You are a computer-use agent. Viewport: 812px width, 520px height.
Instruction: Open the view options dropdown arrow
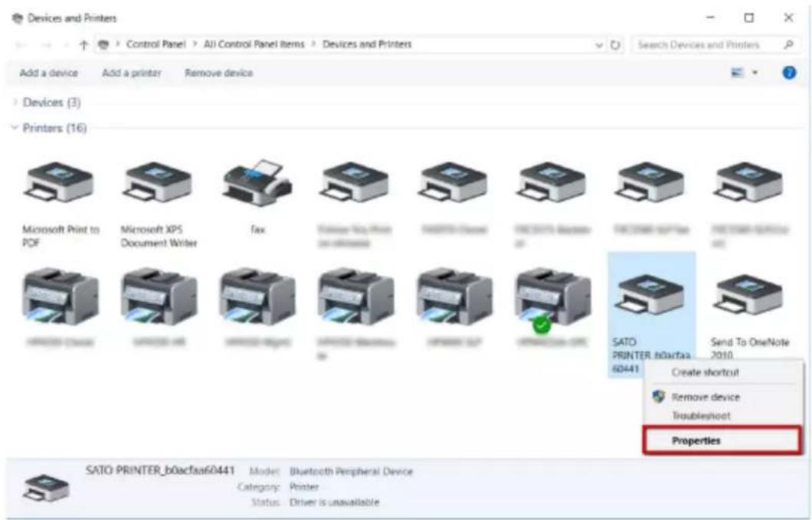coord(755,73)
